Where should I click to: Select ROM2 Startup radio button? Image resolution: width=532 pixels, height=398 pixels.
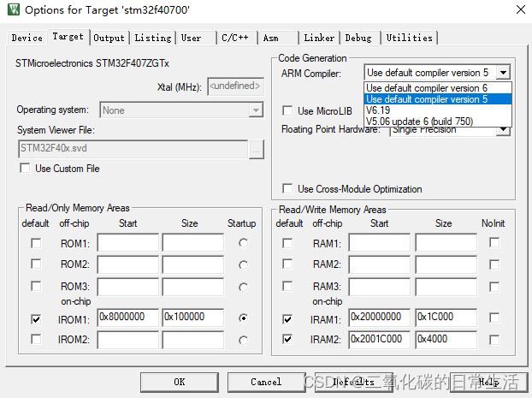[243, 264]
